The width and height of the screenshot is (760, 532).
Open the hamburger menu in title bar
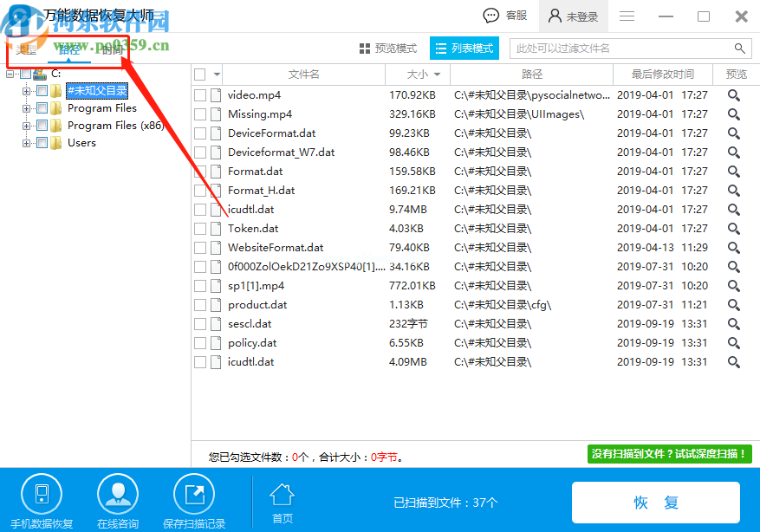(x=627, y=16)
